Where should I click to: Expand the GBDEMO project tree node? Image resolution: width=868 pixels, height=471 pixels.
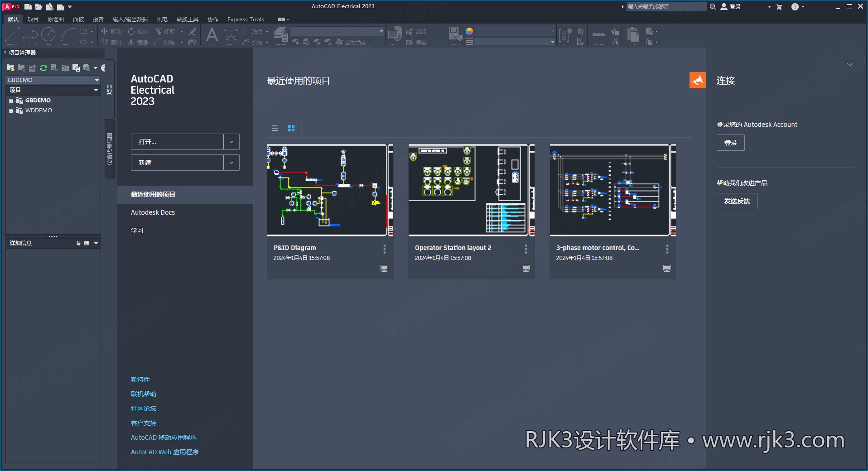click(11, 101)
